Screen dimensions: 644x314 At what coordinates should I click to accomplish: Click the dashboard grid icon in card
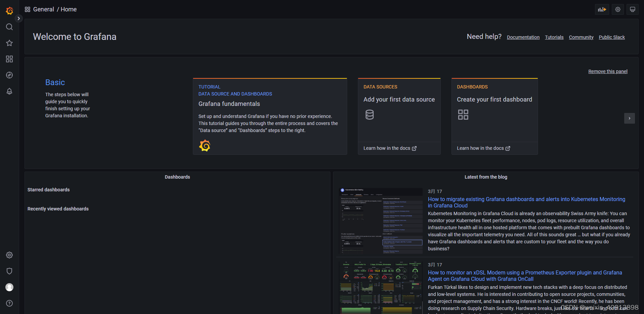click(x=463, y=115)
